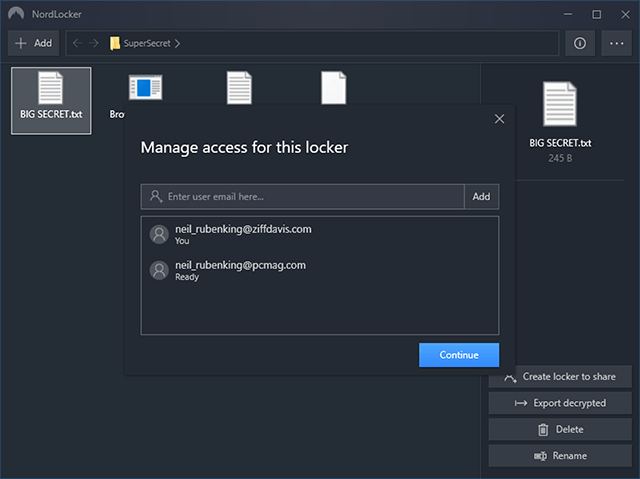Click the 245 B file size text
This screenshot has height=479, width=640.
pos(560,158)
